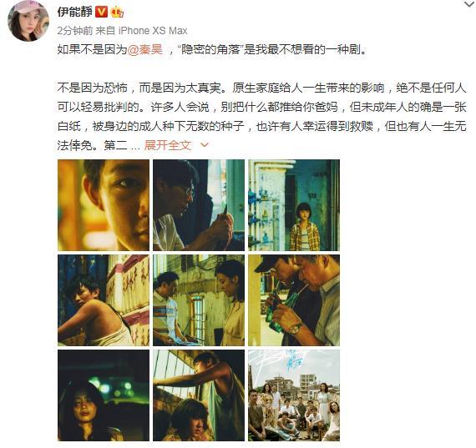Image resolution: width=476 pixels, height=448 pixels.
Task: Open shirtless boy by wall photo
Action: [104, 300]
